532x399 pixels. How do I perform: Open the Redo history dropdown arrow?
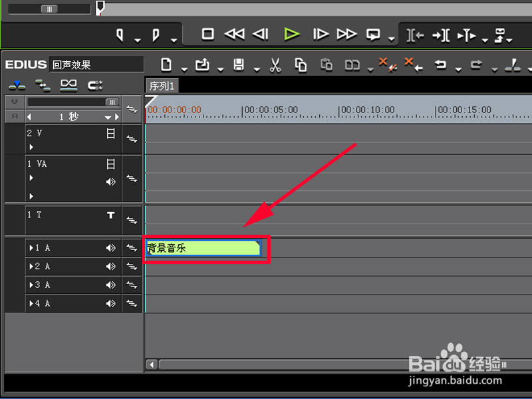(x=495, y=70)
